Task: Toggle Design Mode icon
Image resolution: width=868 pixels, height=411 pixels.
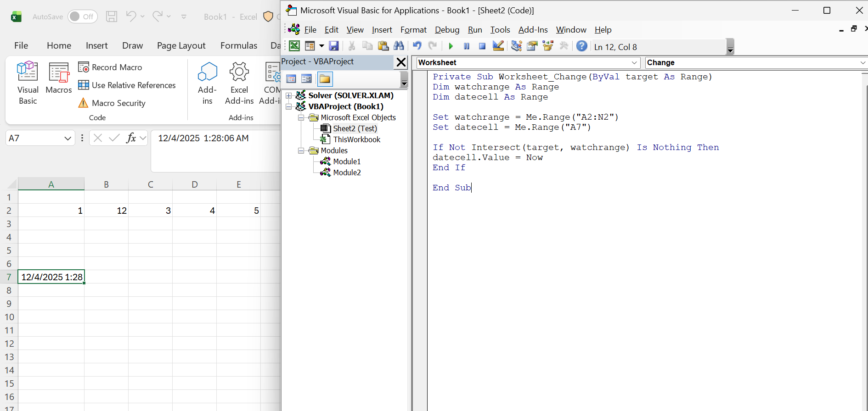Action: [498, 46]
